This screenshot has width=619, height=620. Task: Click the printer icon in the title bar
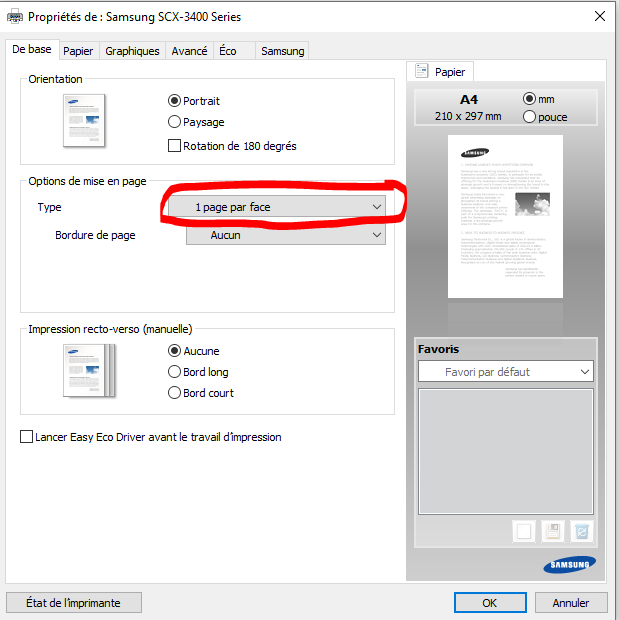pyautogui.click(x=15, y=17)
